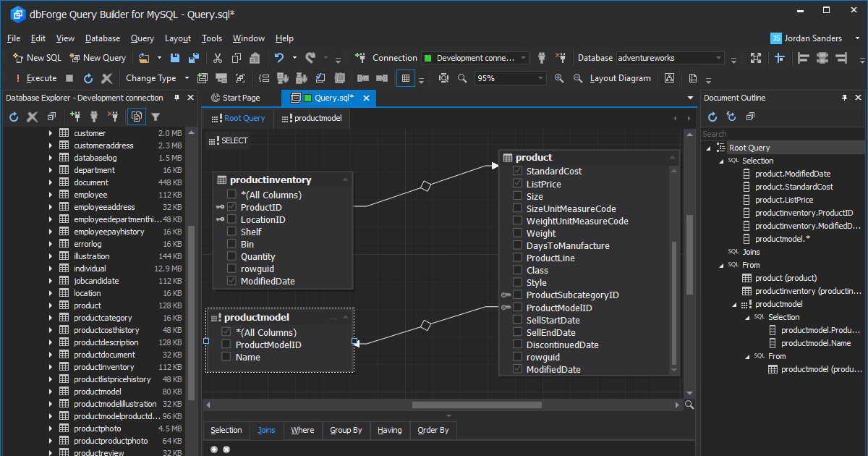868x456 pixels.
Task: Click the Copy icon in the toolbar
Action: 237,58
